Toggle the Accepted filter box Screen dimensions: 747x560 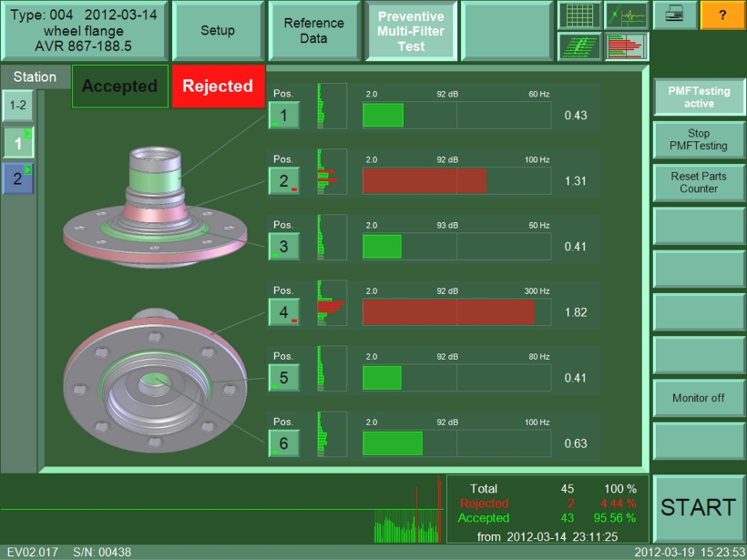(119, 87)
